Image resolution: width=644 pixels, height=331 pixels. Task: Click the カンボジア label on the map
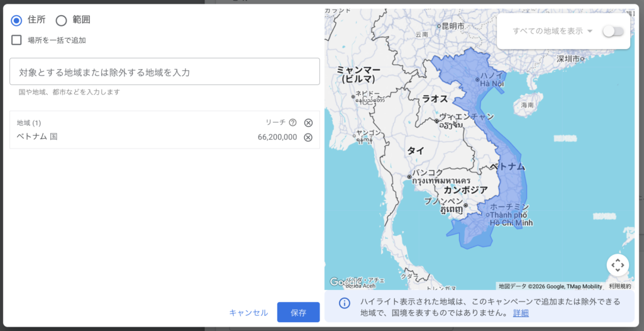465,190
